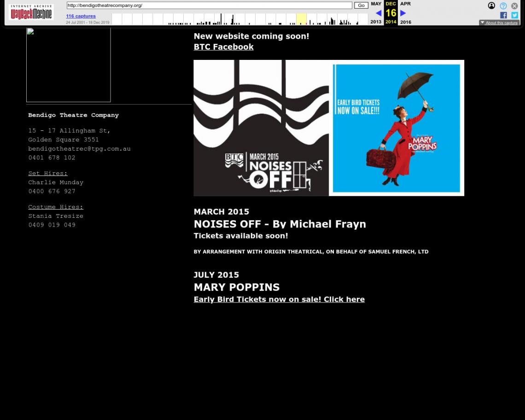Share this capture on Twitter
Viewport: 525px width, 420px height.
pyautogui.click(x=514, y=15)
